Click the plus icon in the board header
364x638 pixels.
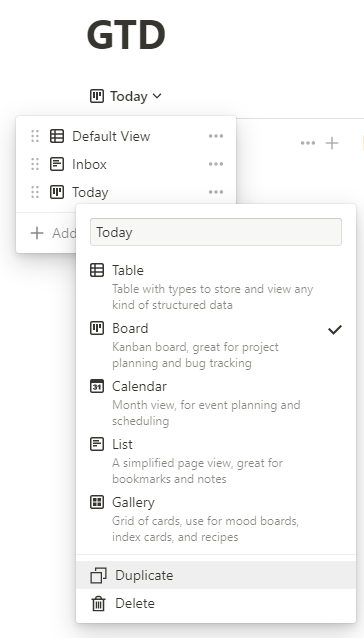click(x=332, y=143)
